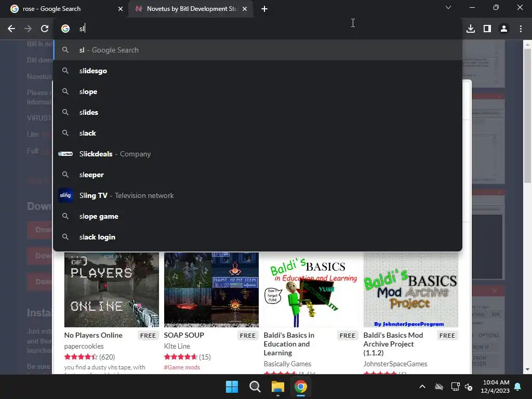This screenshot has height=399, width=532.
Task: Click the page vertical scrollbar
Action: coord(528,116)
